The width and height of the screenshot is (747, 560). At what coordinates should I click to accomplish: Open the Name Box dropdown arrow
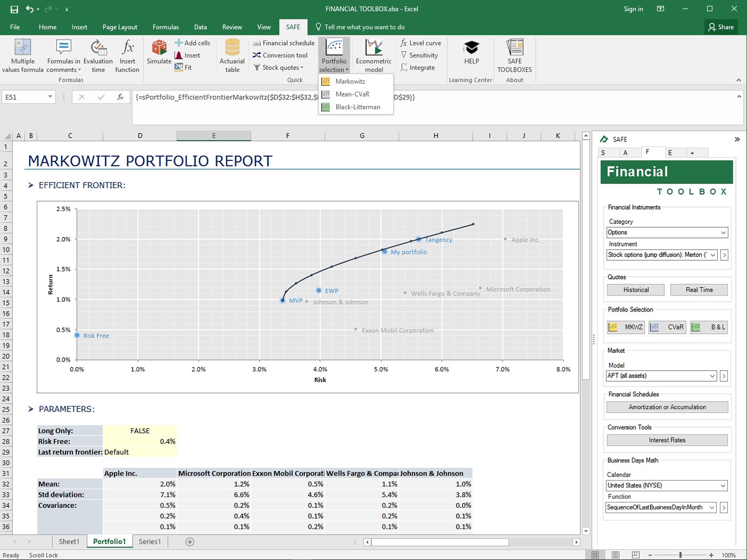(x=50, y=97)
